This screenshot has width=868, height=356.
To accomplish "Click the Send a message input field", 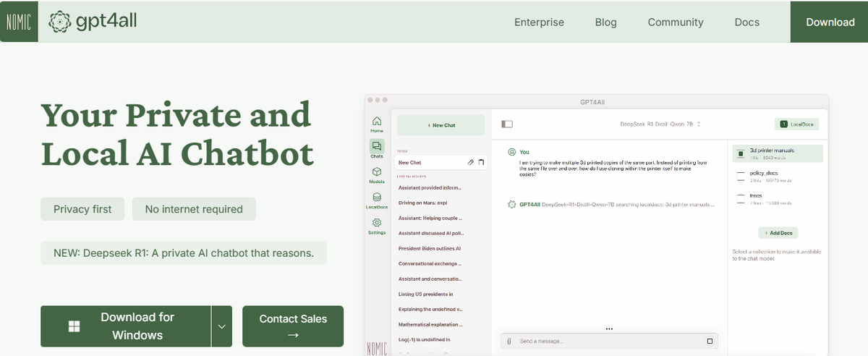I will tap(609, 341).
